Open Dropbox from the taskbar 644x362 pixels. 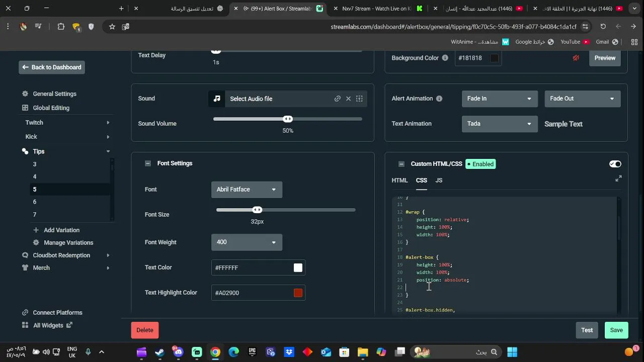[x=289, y=352]
